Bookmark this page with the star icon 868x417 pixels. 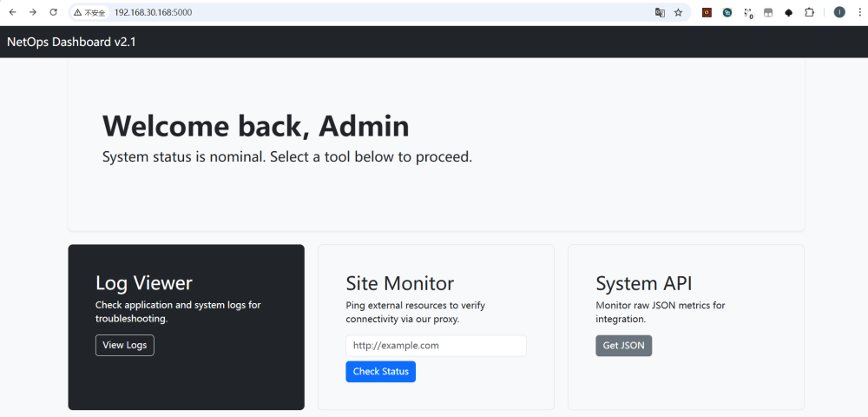click(678, 12)
